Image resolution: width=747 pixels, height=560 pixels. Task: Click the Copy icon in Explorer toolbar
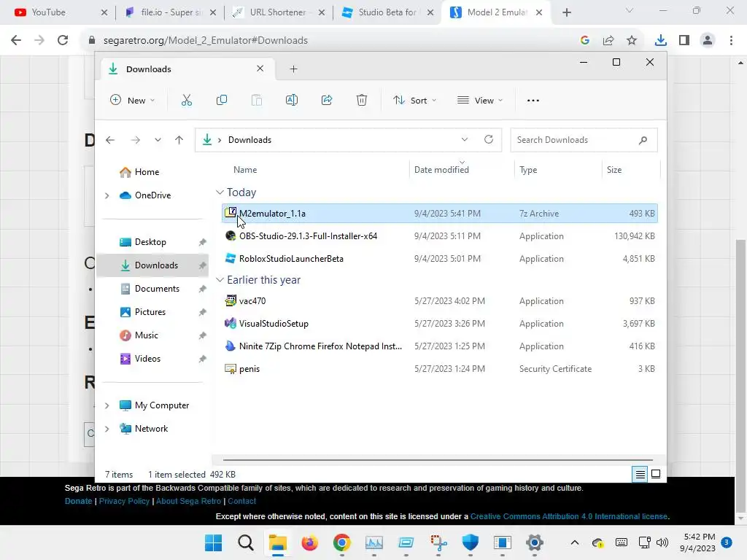222,100
